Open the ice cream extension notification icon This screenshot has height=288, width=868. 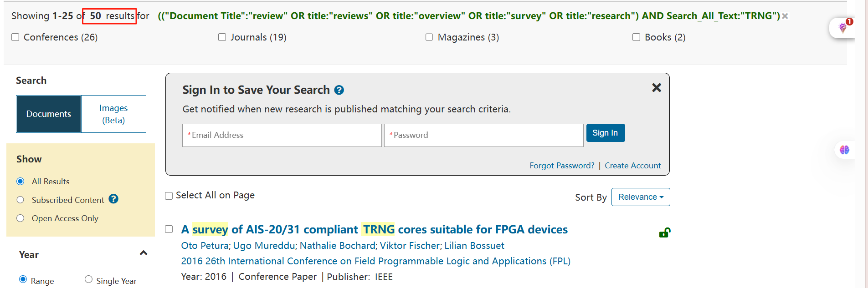pos(842,28)
